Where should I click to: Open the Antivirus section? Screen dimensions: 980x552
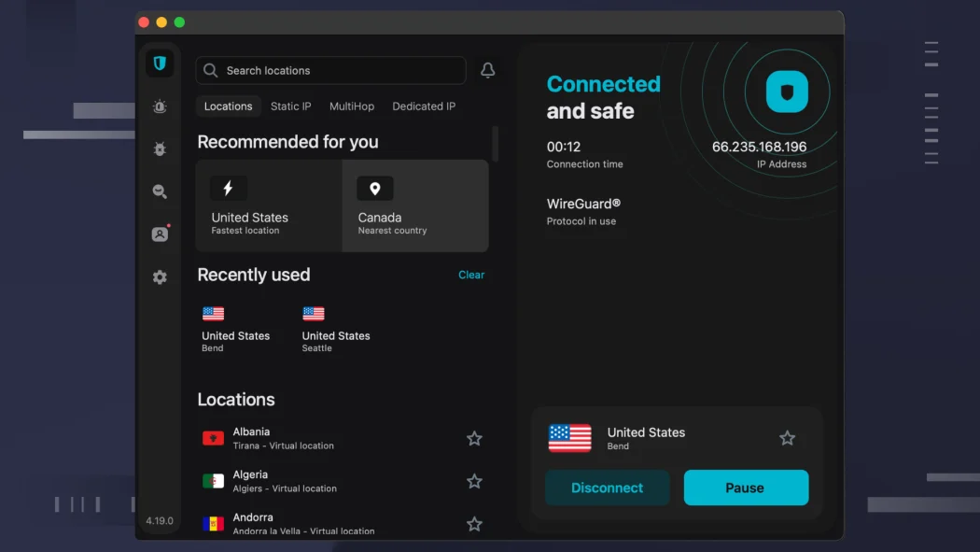click(160, 149)
